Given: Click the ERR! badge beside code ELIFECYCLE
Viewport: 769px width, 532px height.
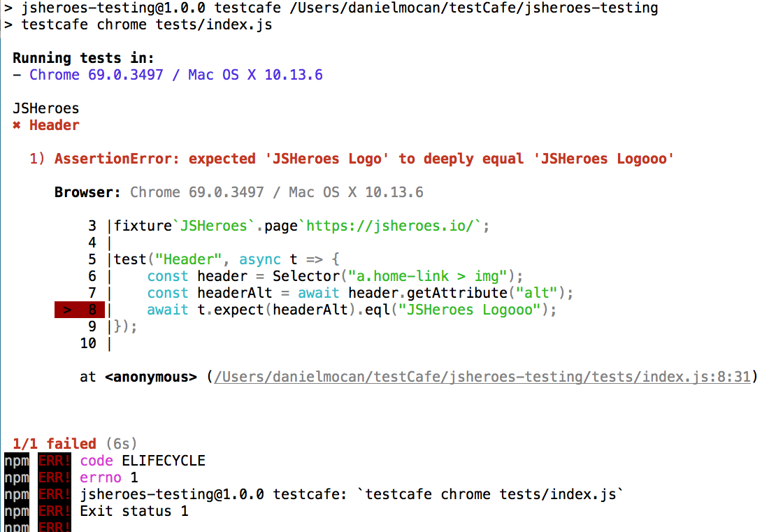Looking at the screenshot, I should 55,461.
